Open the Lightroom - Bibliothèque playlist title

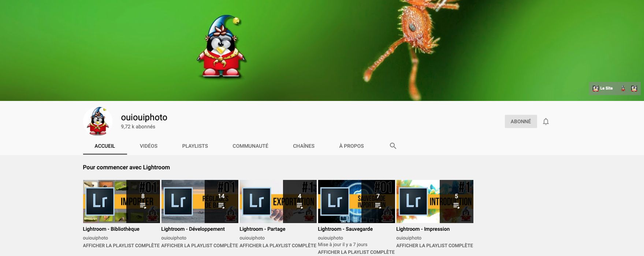(111, 229)
